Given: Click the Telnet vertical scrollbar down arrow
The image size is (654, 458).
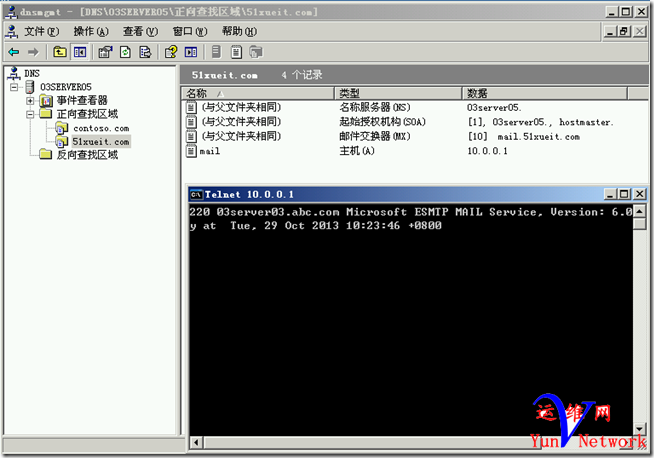Looking at the screenshot, I should (639, 428).
